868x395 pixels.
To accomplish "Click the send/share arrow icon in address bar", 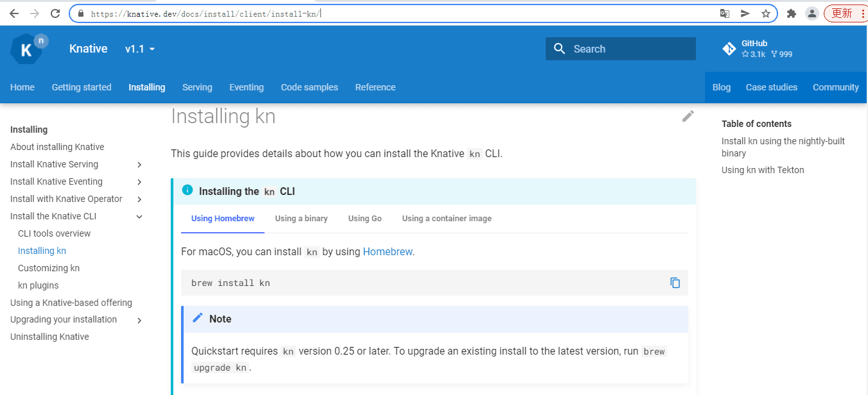I will 745,13.
